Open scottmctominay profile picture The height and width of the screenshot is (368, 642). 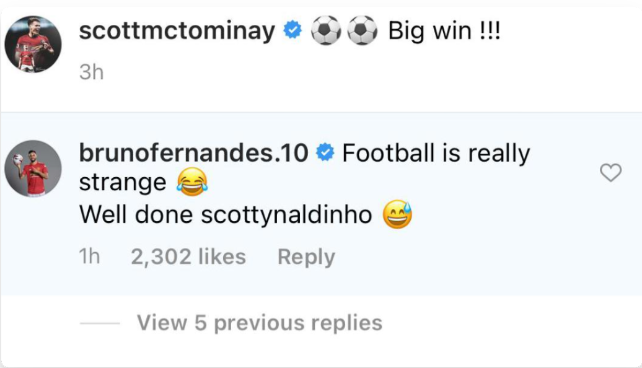click(x=33, y=44)
